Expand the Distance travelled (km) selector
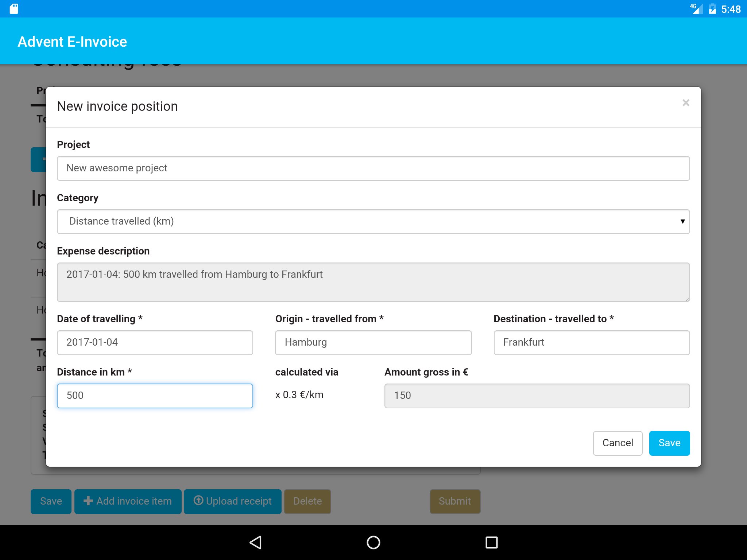The image size is (747, 560). click(x=373, y=221)
